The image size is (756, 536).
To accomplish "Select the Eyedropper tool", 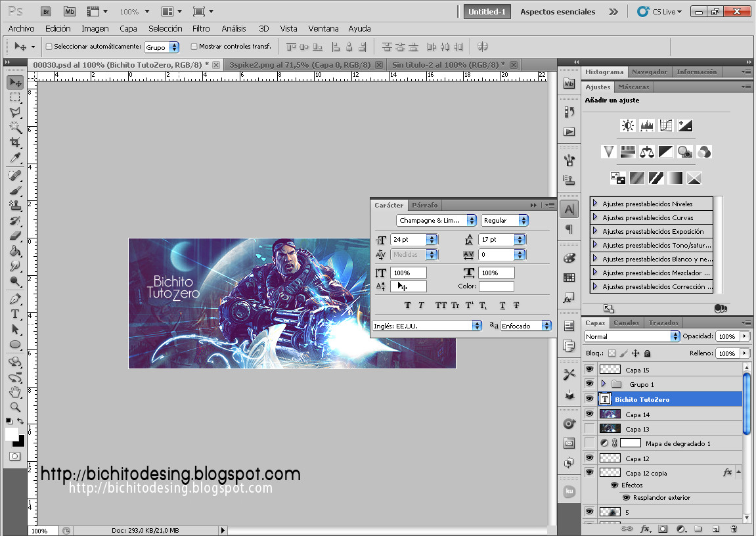I will point(15,158).
